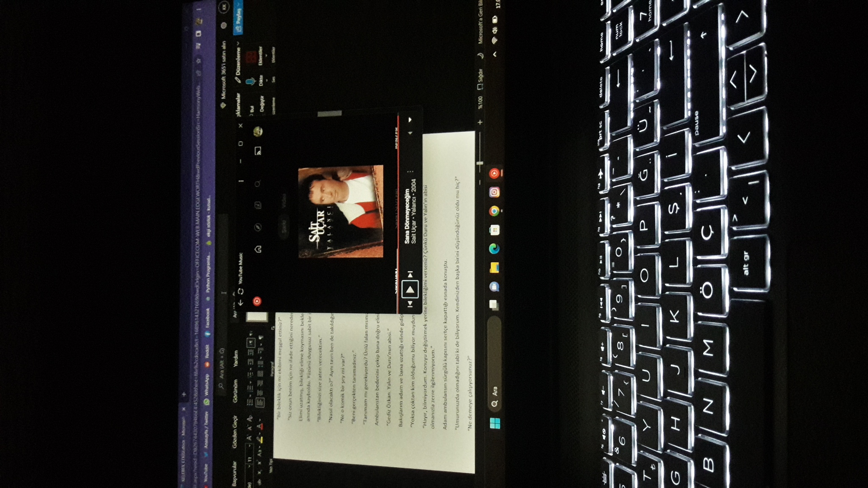Open Instagram from the Windows taskbar
Image resolution: width=868 pixels, height=488 pixels.
point(494,192)
